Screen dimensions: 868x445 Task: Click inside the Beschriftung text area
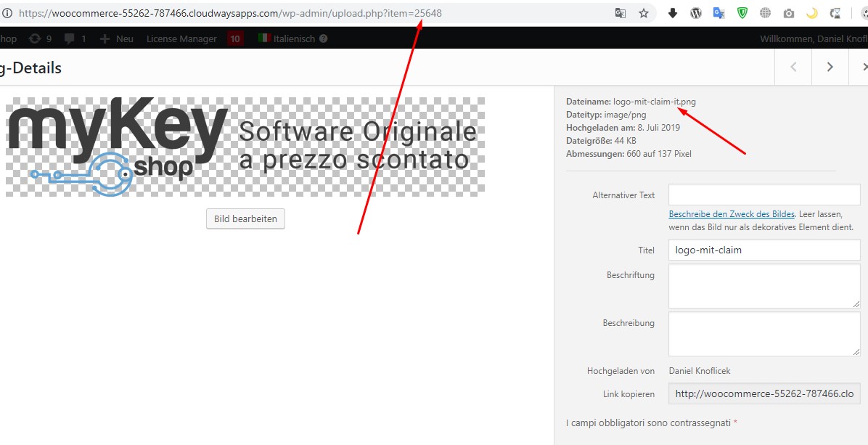[764, 286]
